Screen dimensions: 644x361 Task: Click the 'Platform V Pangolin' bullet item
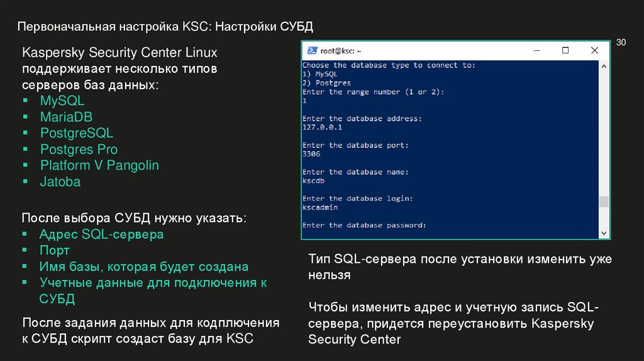coord(99,165)
